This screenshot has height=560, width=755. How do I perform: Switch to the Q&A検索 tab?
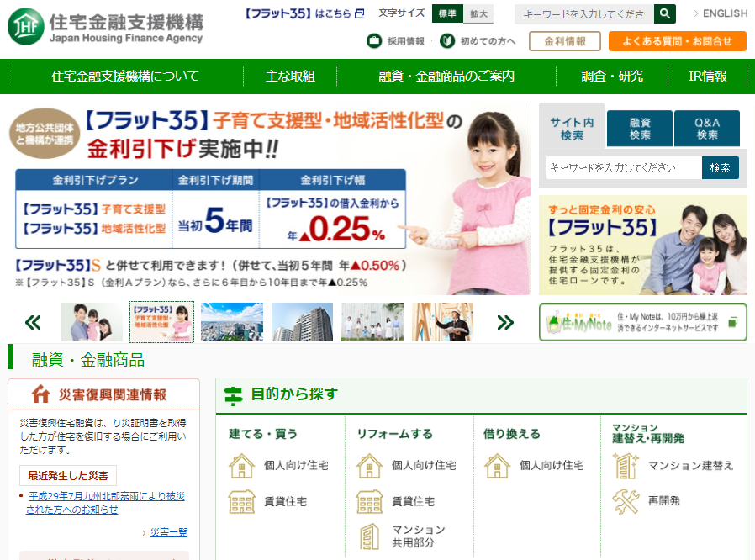[707, 129]
